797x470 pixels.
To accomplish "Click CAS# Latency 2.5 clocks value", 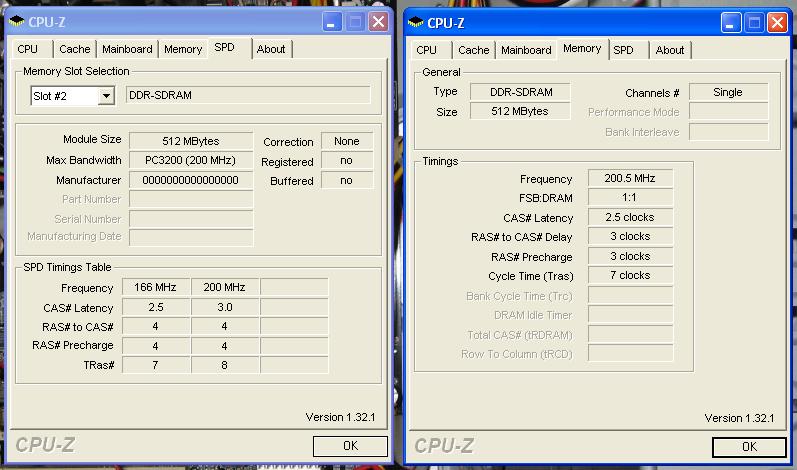I will (x=630, y=217).
